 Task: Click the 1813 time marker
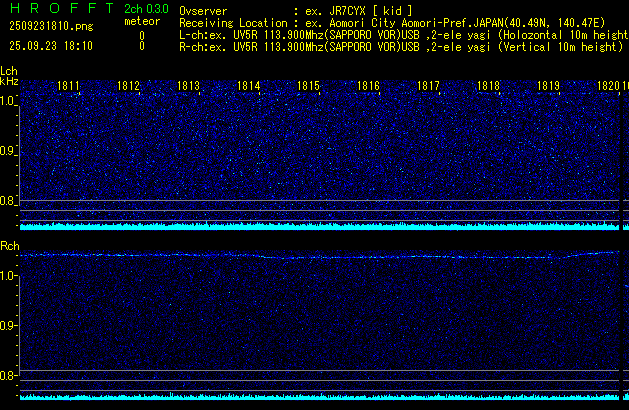tap(188, 87)
